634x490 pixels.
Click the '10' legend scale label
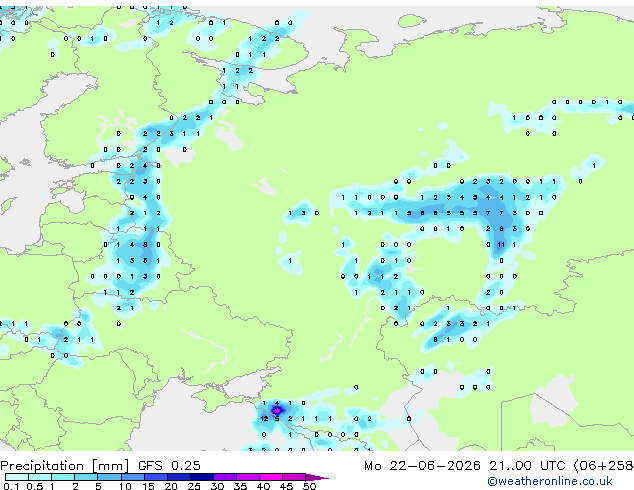[x=125, y=486]
